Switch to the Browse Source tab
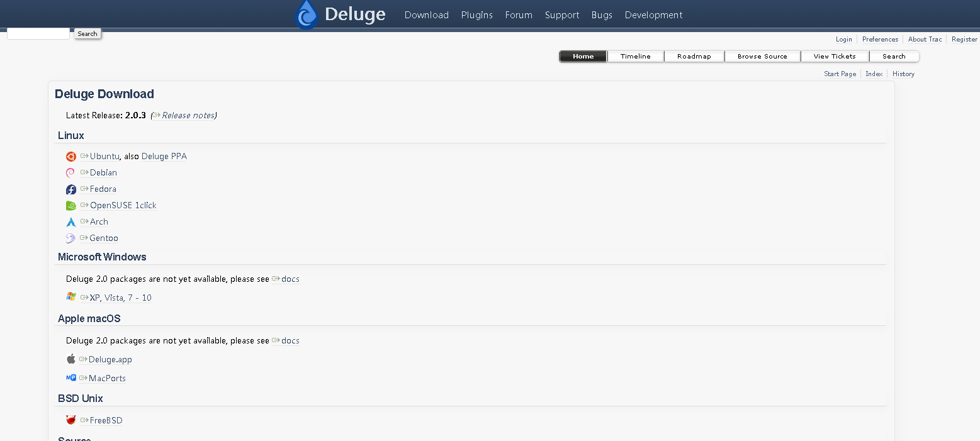The height and width of the screenshot is (441, 980). tap(762, 57)
